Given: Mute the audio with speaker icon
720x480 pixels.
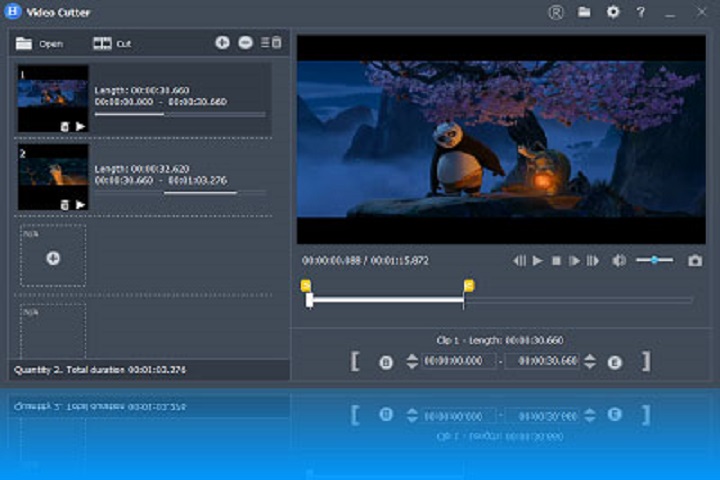Looking at the screenshot, I should (x=619, y=260).
